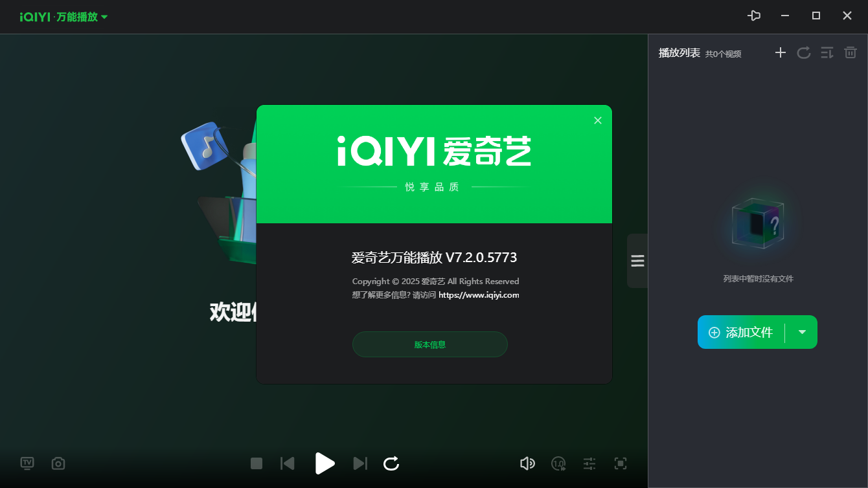Open the 1.0x playback speed menu
This screenshot has height=488, width=868.
558,463
